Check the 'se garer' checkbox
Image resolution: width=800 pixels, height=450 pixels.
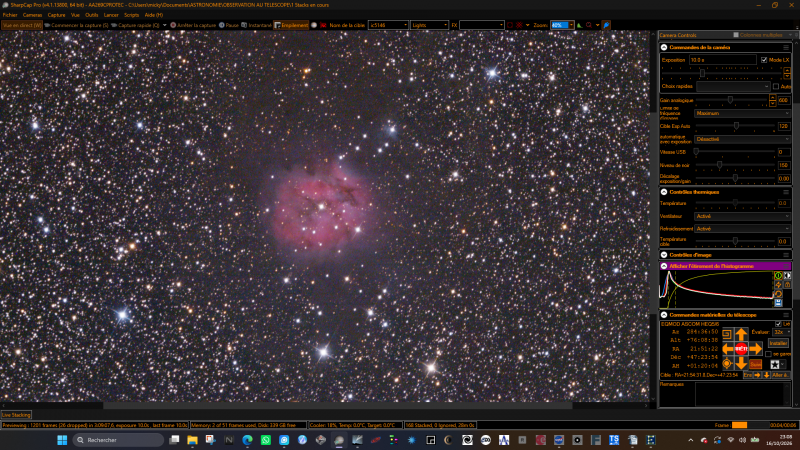coord(768,354)
